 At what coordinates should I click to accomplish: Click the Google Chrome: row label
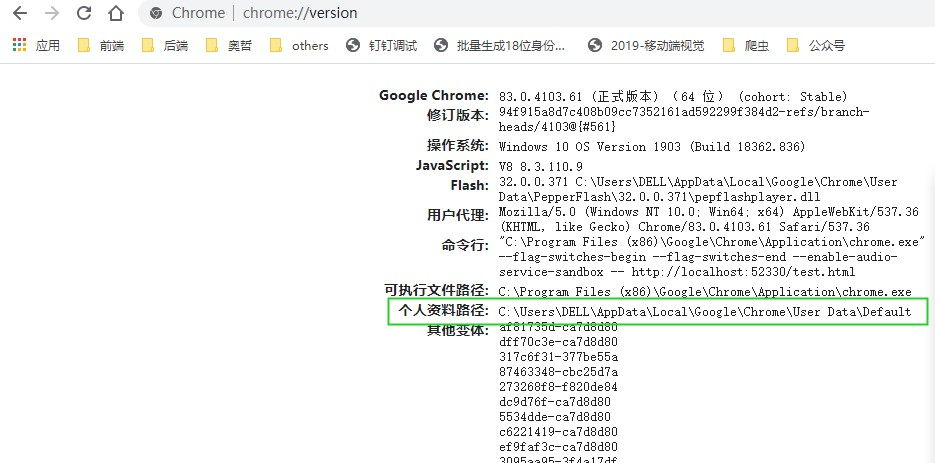coord(434,95)
